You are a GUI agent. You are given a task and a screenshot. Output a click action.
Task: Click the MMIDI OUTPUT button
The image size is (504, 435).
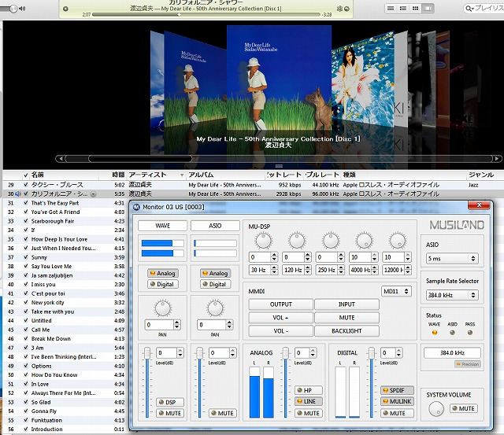pos(280,304)
